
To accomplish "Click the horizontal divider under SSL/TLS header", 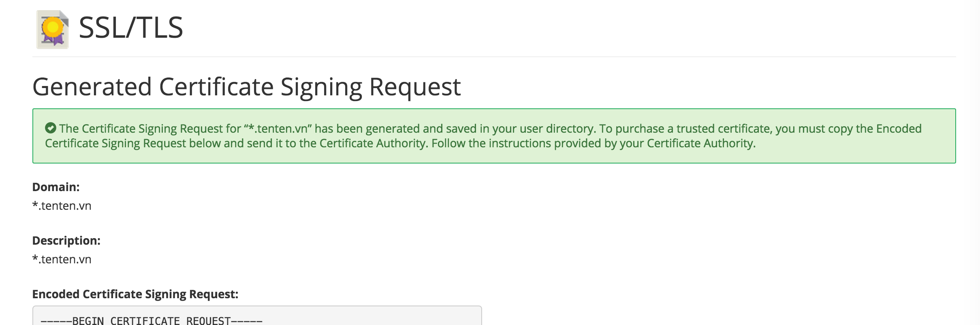I will click(494, 57).
